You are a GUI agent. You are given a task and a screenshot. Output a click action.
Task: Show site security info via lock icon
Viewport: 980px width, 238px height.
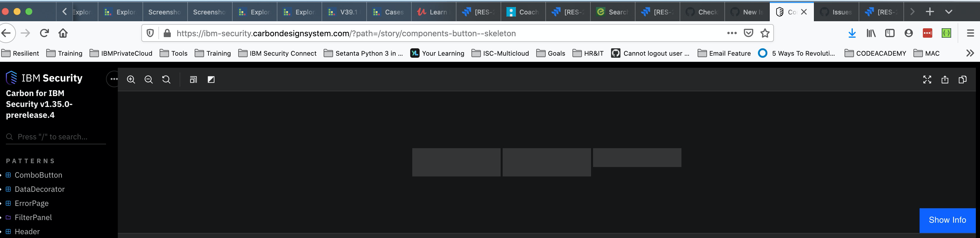coord(167,33)
